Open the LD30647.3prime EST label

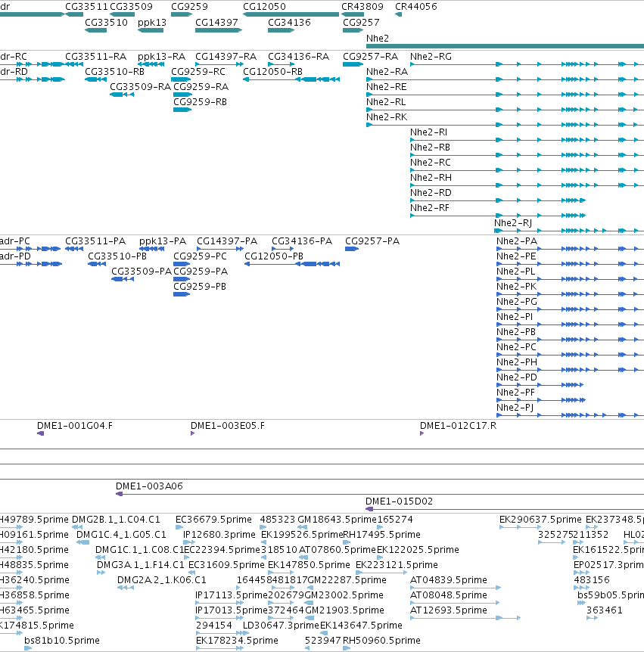[x=281, y=625]
